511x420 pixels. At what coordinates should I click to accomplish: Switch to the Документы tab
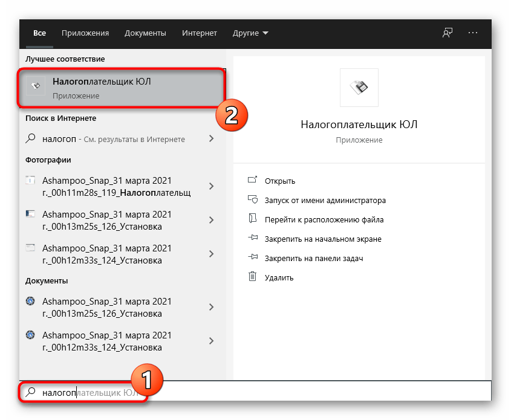[x=145, y=33]
